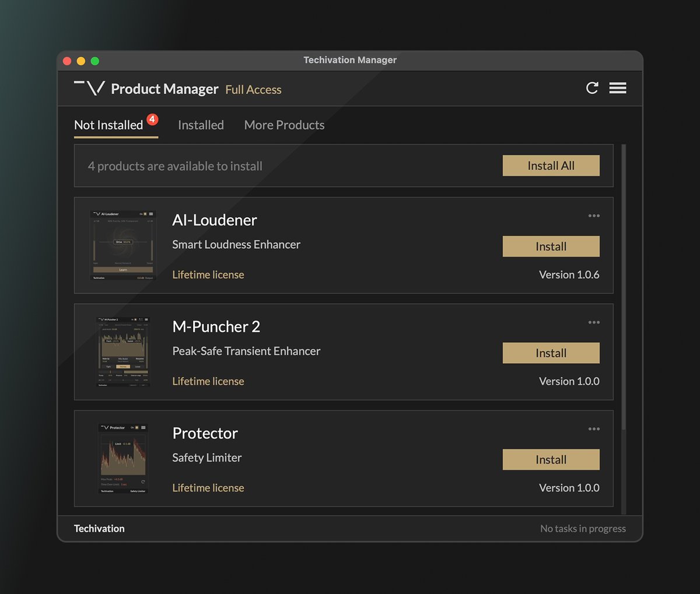Click the Full Access label
The height and width of the screenshot is (594, 700).
[x=253, y=90]
